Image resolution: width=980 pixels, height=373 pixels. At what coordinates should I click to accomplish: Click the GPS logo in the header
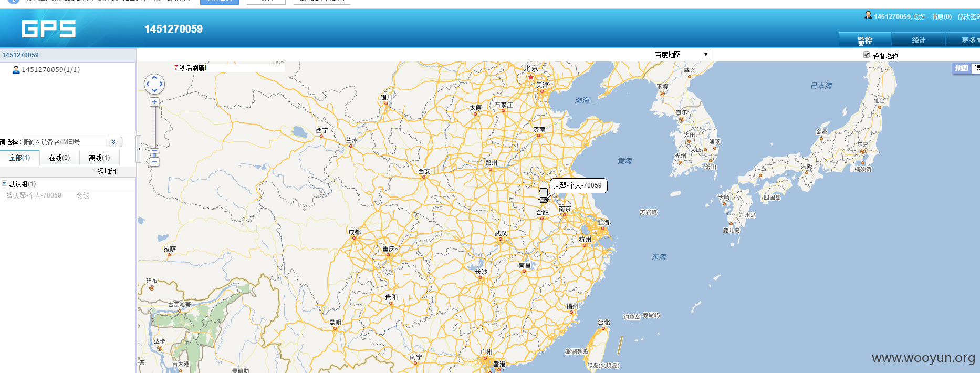49,29
